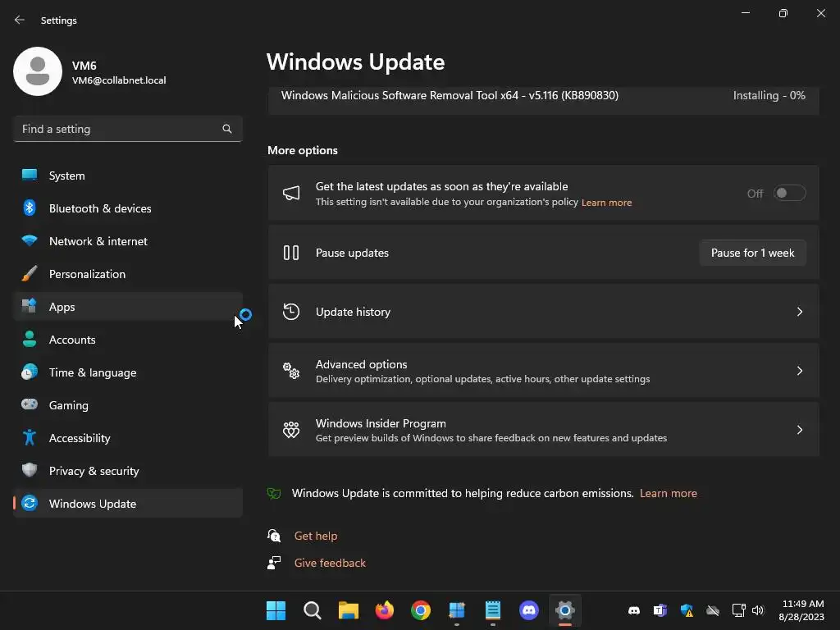
Task: Select the Apps category
Action: [x=128, y=307]
